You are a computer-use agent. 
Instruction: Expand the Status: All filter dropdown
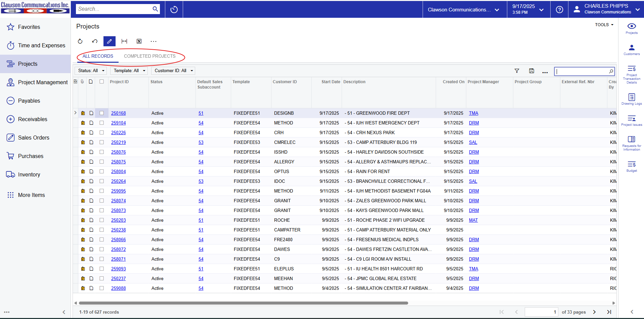91,71
